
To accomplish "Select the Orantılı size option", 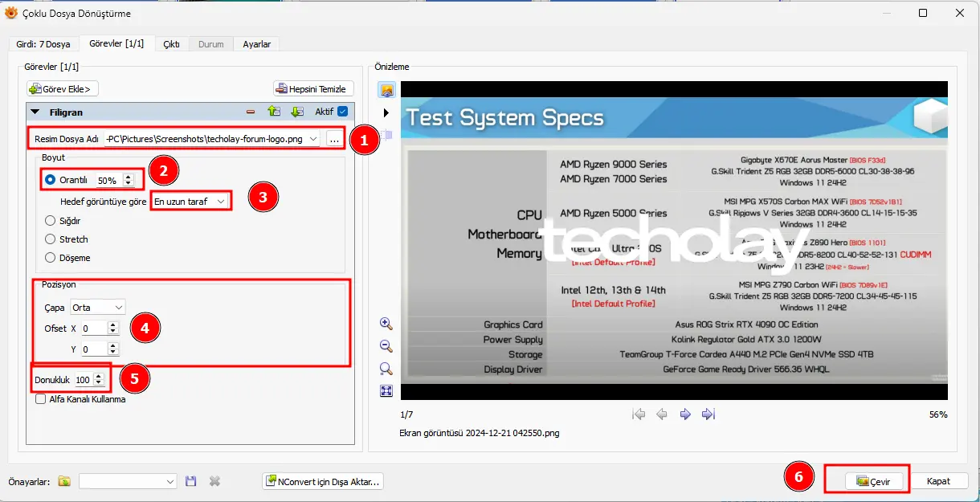I will [50, 180].
